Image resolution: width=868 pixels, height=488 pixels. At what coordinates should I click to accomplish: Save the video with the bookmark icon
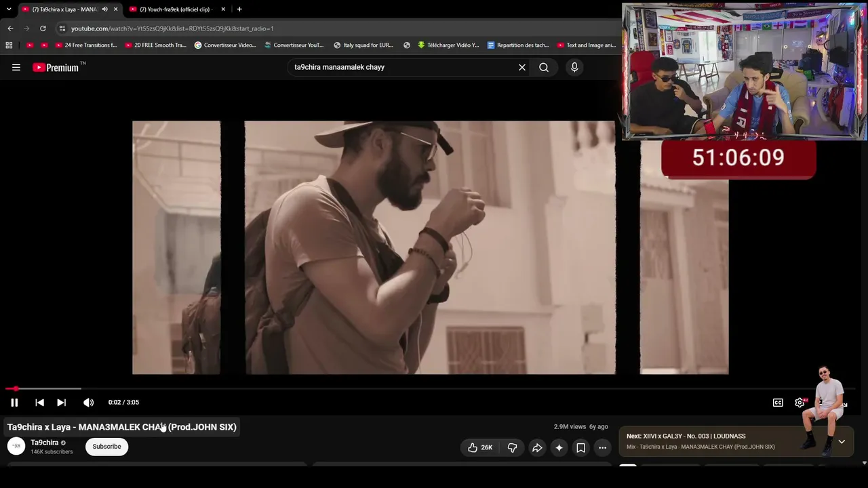click(580, 447)
